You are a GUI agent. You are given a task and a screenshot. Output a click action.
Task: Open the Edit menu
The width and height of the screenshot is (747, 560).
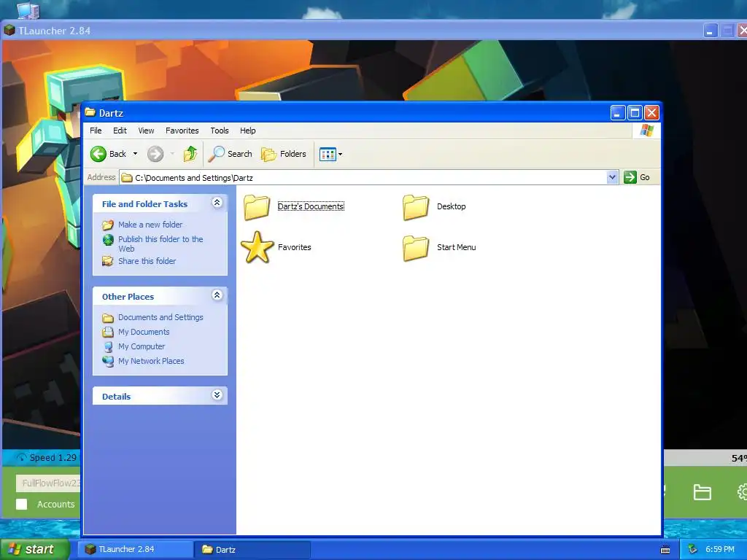(120, 131)
